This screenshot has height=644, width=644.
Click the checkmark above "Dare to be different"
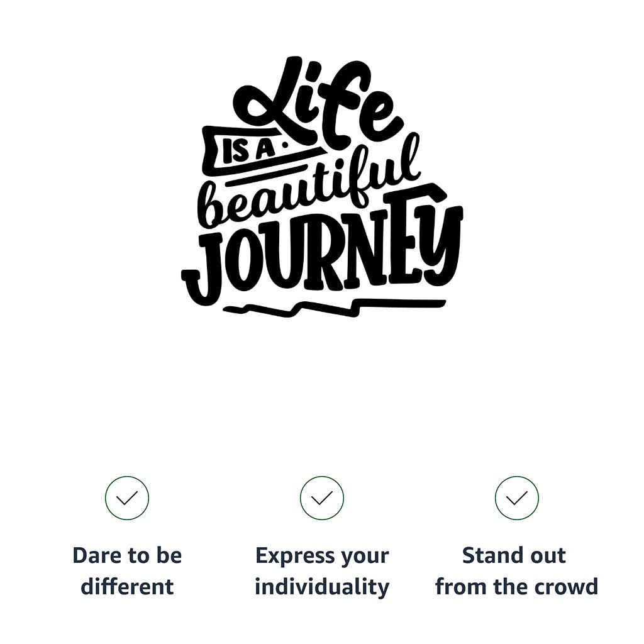point(127,498)
